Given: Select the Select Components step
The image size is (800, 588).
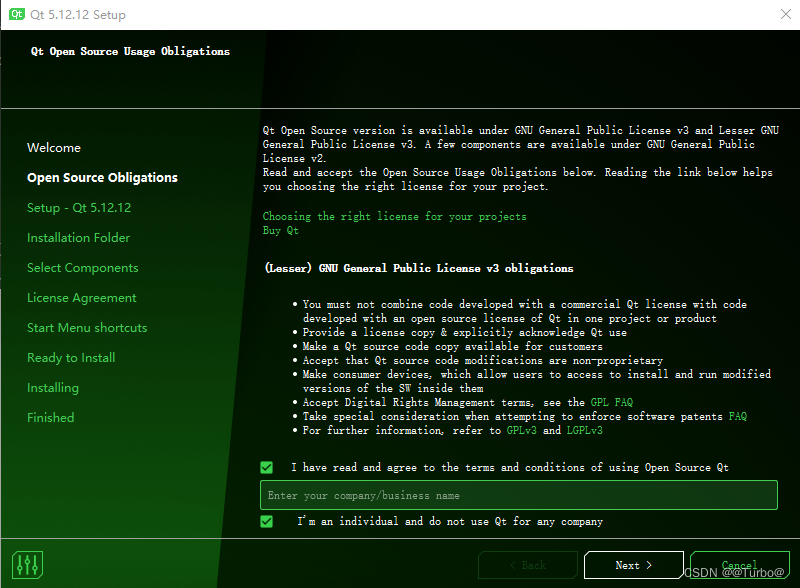Looking at the screenshot, I should (x=83, y=268).
